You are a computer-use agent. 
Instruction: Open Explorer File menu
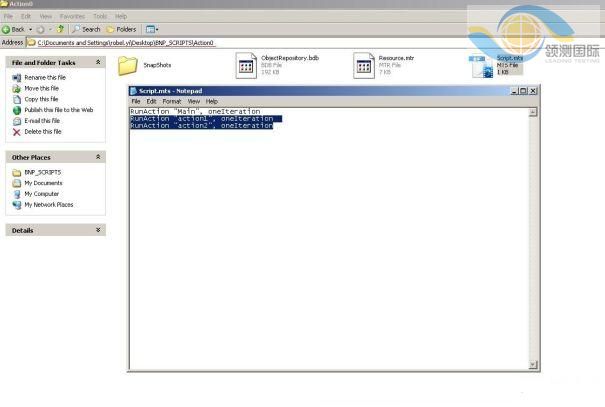pyautogui.click(x=8, y=16)
